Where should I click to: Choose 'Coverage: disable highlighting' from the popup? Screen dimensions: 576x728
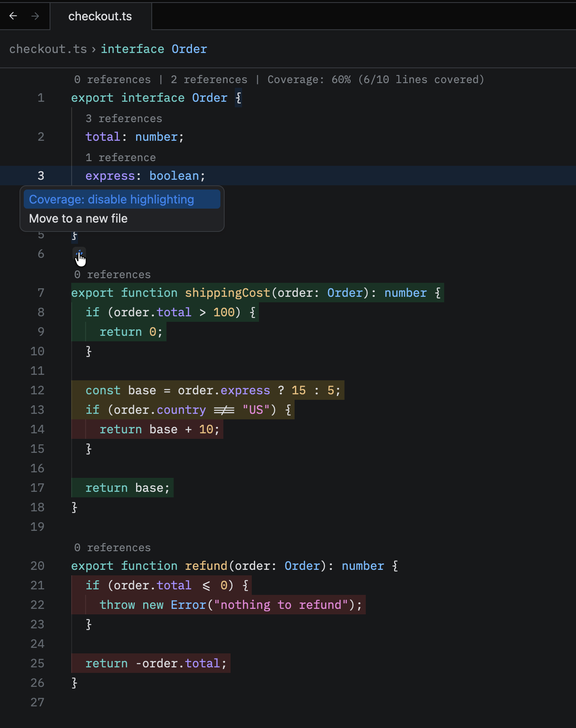pos(122,199)
